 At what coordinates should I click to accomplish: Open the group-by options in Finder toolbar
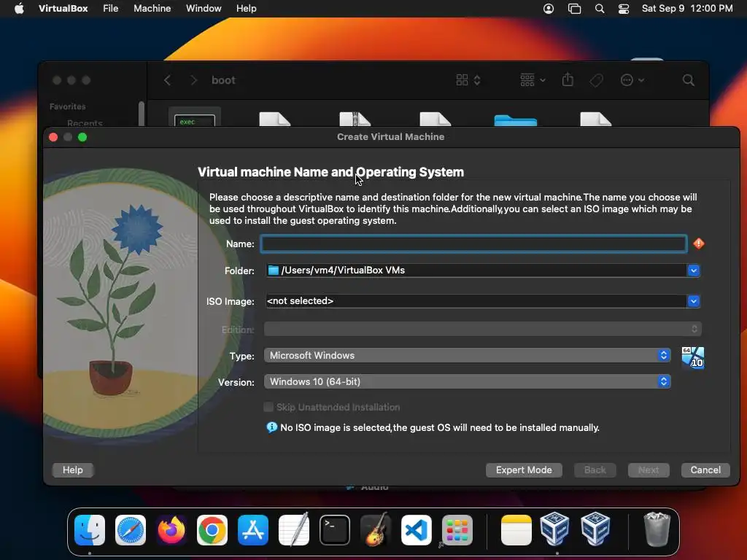[533, 80]
